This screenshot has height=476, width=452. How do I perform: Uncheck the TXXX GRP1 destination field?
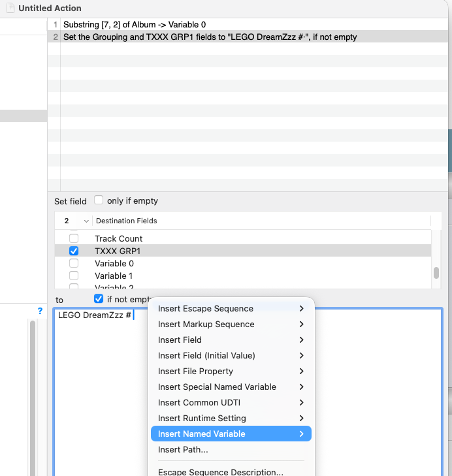coord(74,251)
